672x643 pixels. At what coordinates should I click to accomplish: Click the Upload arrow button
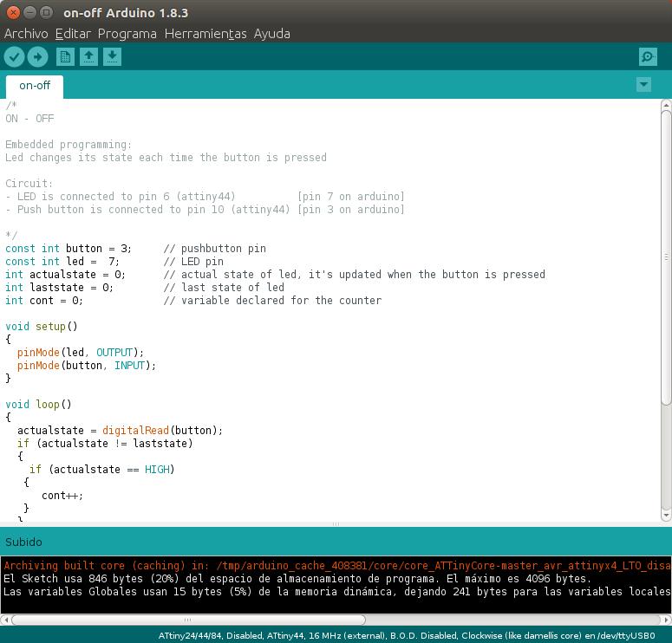(37, 57)
